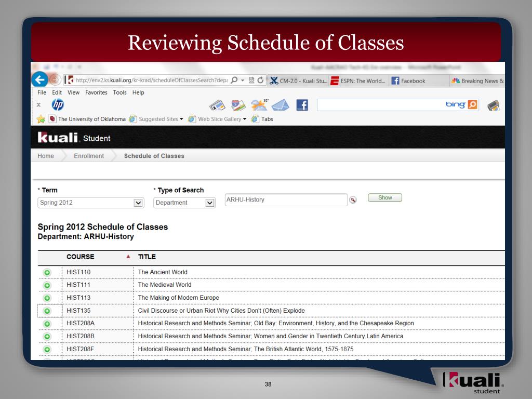This screenshot has height=399, width=532.
Task: Open the Type of Search Department dropdown
Action: point(184,203)
